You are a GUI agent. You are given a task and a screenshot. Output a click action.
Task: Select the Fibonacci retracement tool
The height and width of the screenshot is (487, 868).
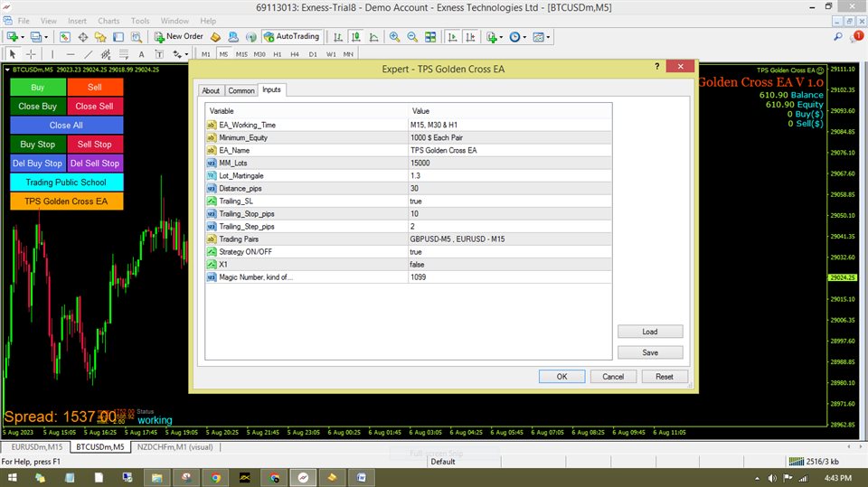click(x=124, y=54)
